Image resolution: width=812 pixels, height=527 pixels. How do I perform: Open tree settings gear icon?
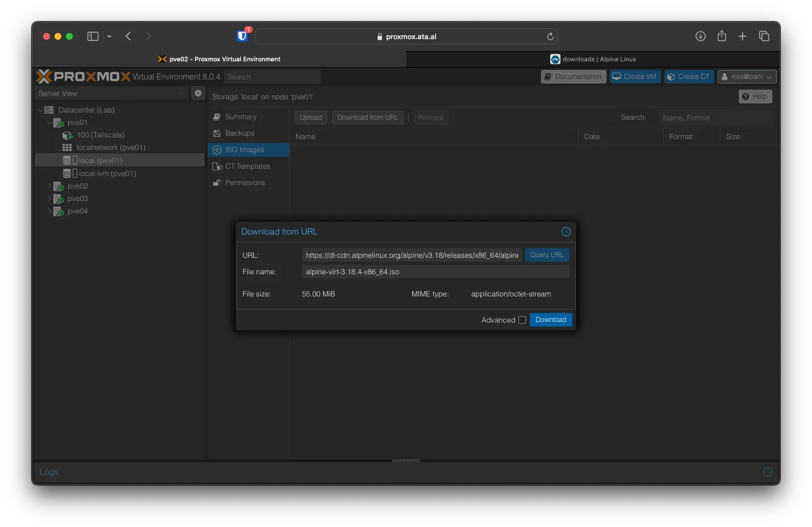click(x=198, y=93)
